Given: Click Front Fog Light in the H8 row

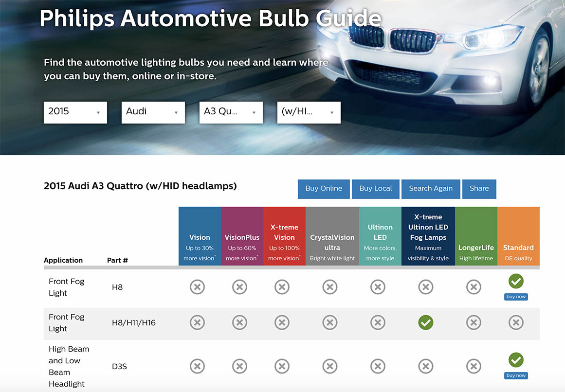Looking at the screenshot, I should 66,287.
